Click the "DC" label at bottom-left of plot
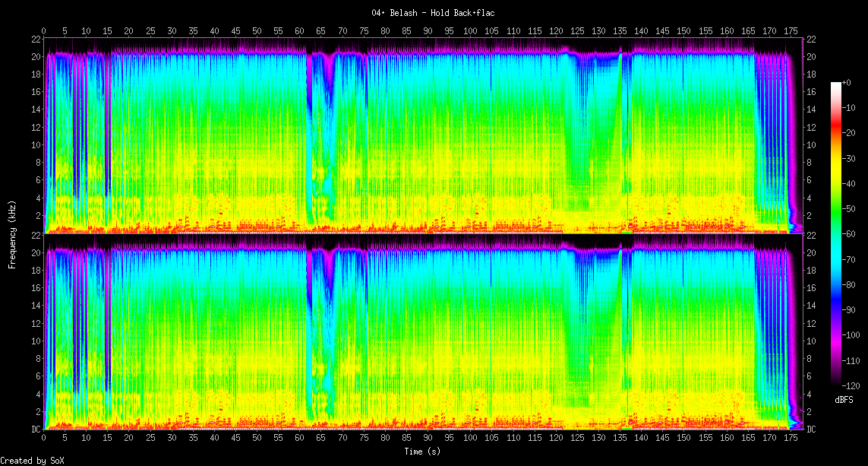The image size is (868, 466). [x=36, y=430]
